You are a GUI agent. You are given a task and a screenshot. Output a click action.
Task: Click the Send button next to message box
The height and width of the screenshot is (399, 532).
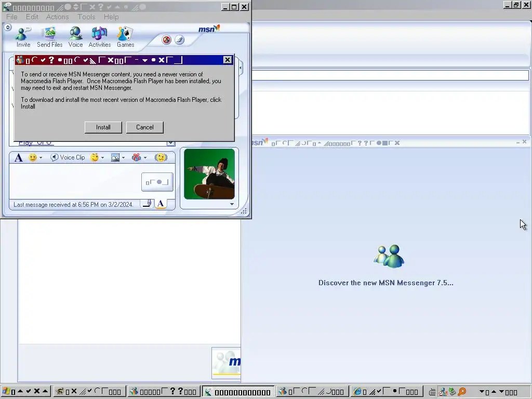click(x=157, y=182)
